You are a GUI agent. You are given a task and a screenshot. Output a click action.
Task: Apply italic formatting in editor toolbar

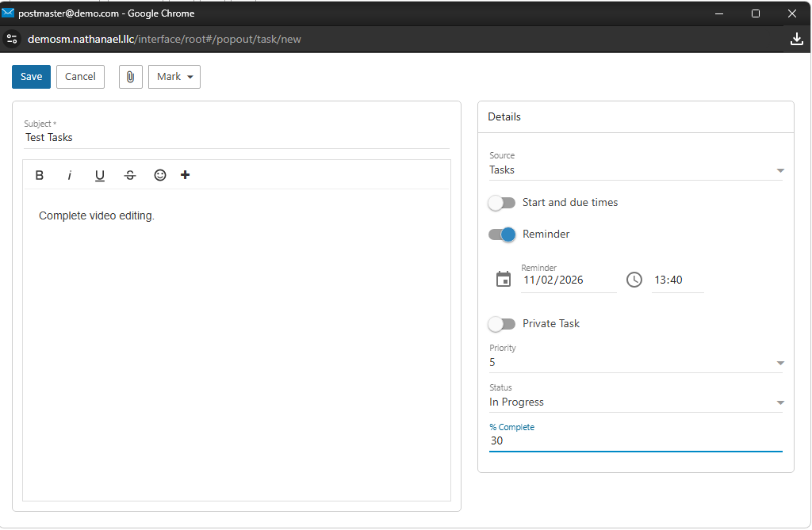pyautogui.click(x=70, y=175)
